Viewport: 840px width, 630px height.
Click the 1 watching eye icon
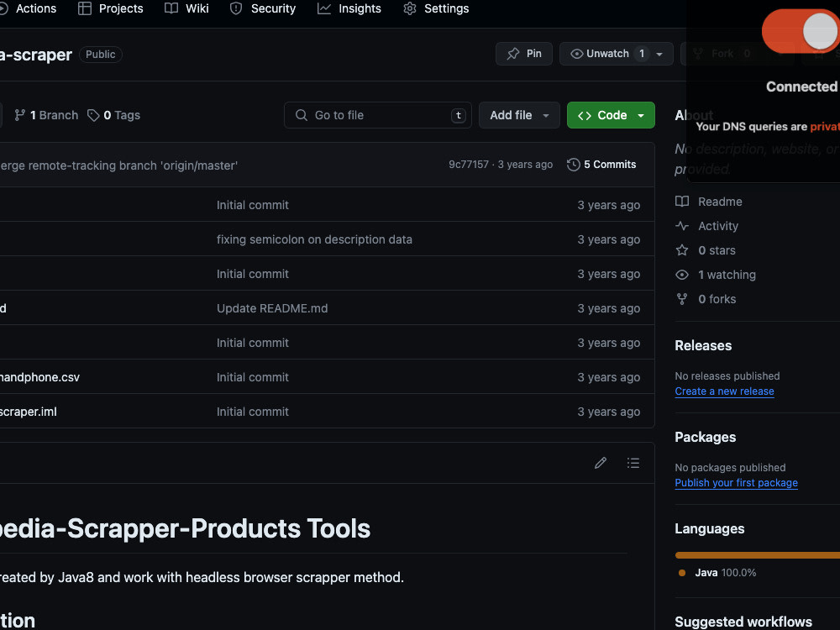681,275
